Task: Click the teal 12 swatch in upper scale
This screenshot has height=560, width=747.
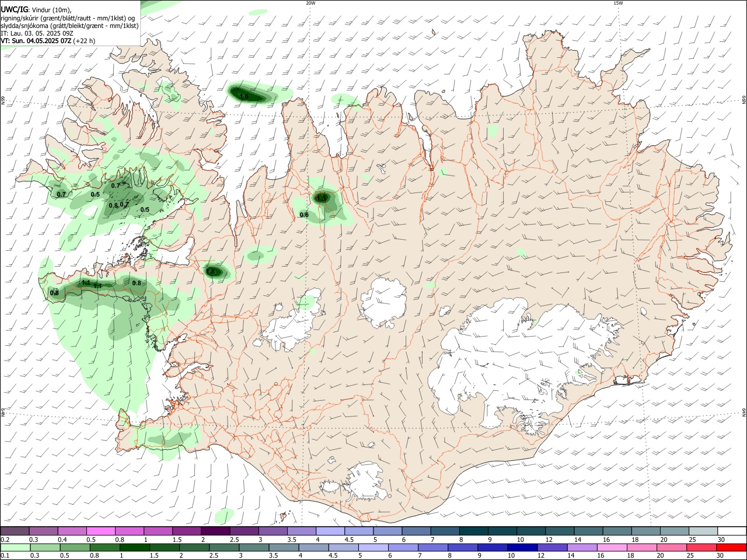Action: tap(560, 531)
